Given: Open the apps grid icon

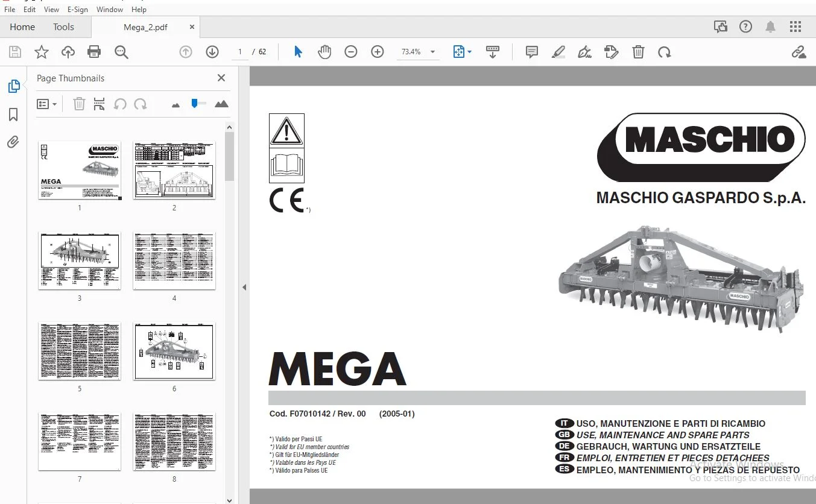Looking at the screenshot, I should tap(795, 27).
